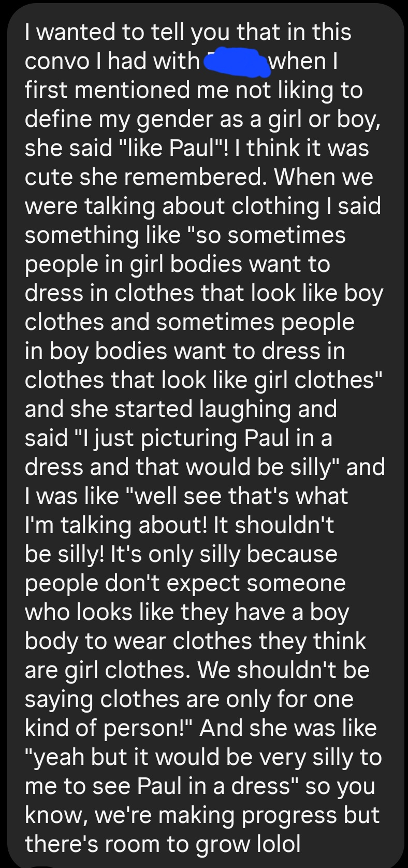Click the line "who looks like they have a boy"

coord(187,612)
